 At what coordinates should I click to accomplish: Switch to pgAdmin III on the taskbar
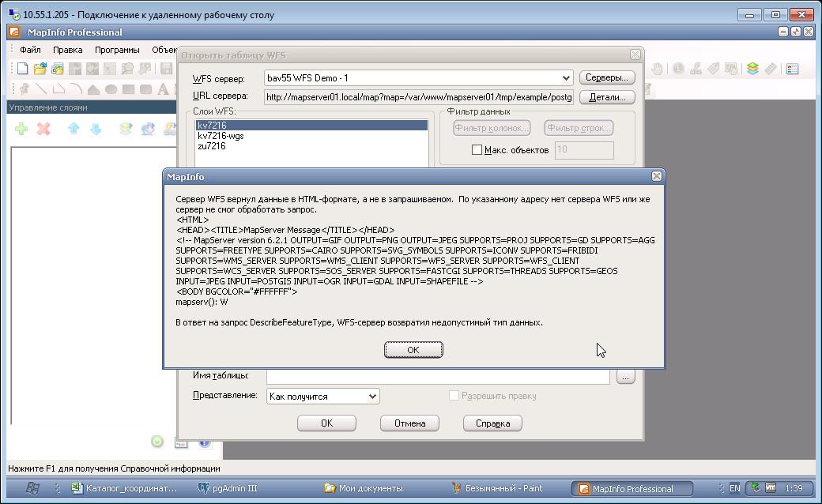click(227, 488)
